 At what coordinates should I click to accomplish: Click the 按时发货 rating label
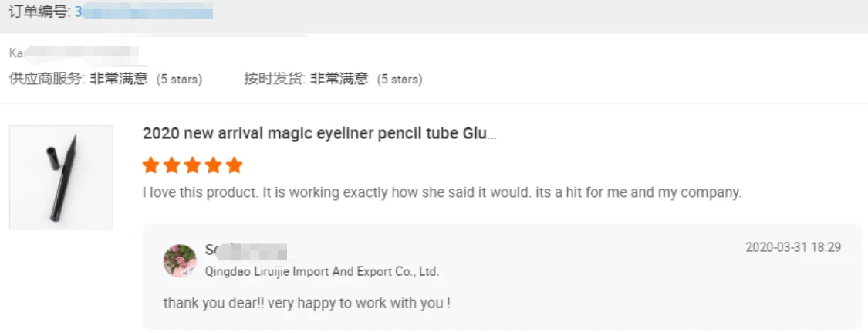point(274,79)
